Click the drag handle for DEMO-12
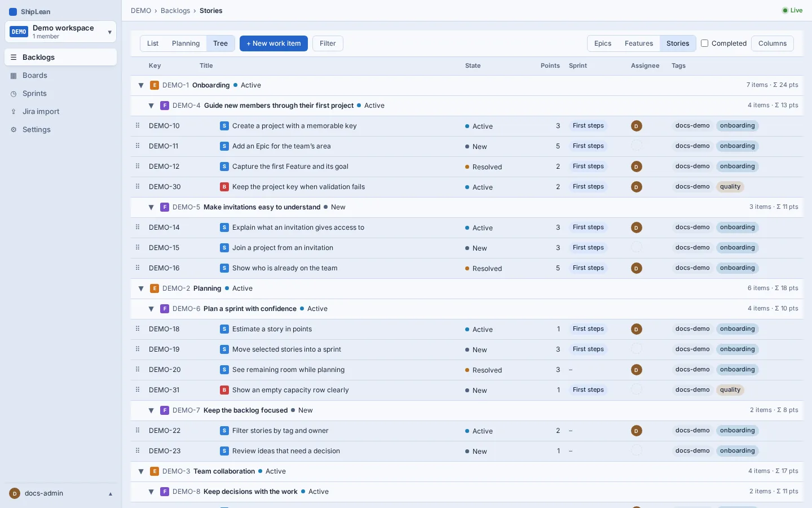 pos(138,166)
